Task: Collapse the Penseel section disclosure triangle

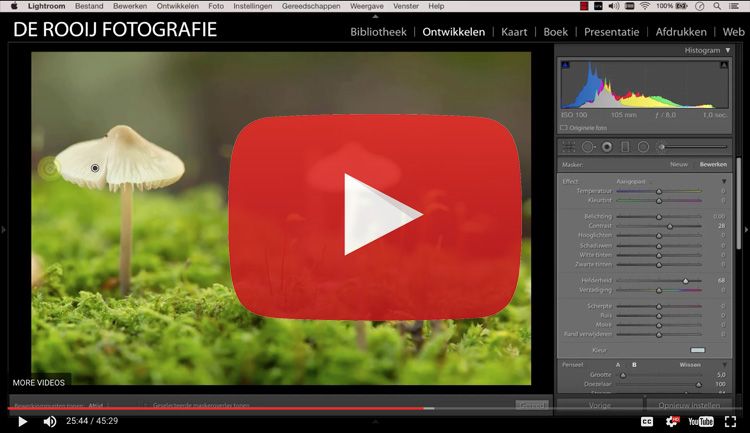Action: [x=724, y=365]
